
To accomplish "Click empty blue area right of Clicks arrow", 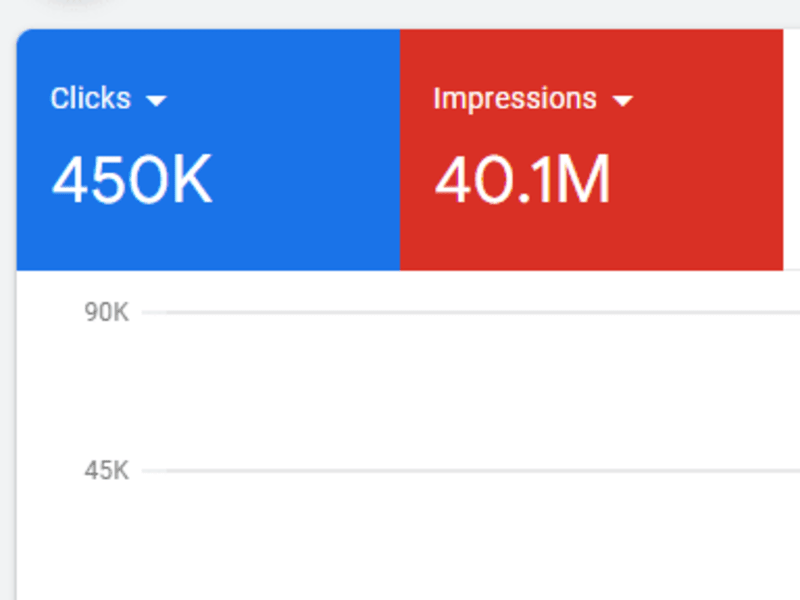I will tap(281, 99).
